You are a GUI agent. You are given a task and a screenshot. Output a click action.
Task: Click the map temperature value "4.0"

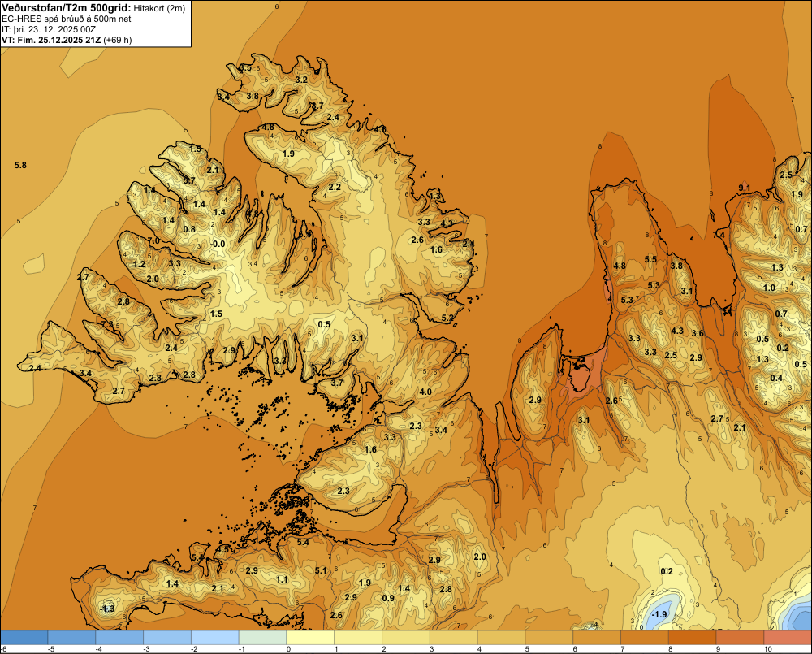(x=425, y=392)
